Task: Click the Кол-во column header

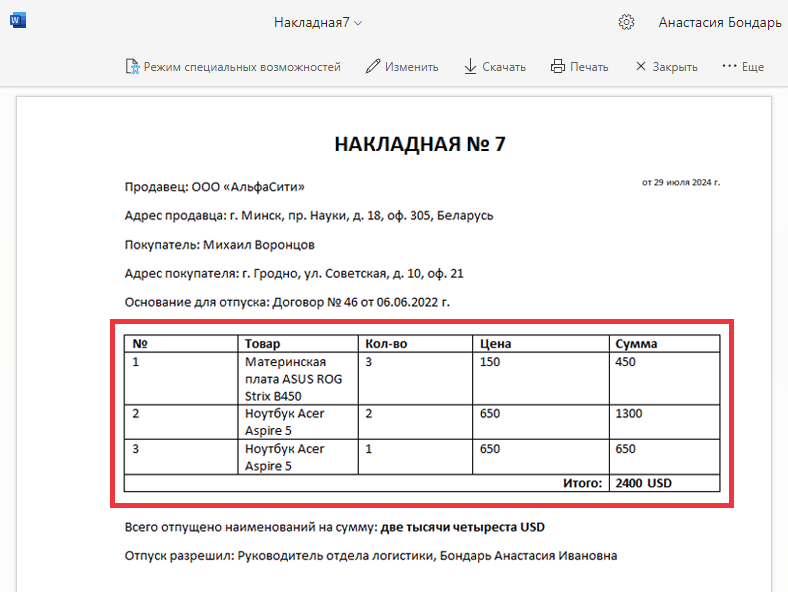Action: [x=416, y=344]
